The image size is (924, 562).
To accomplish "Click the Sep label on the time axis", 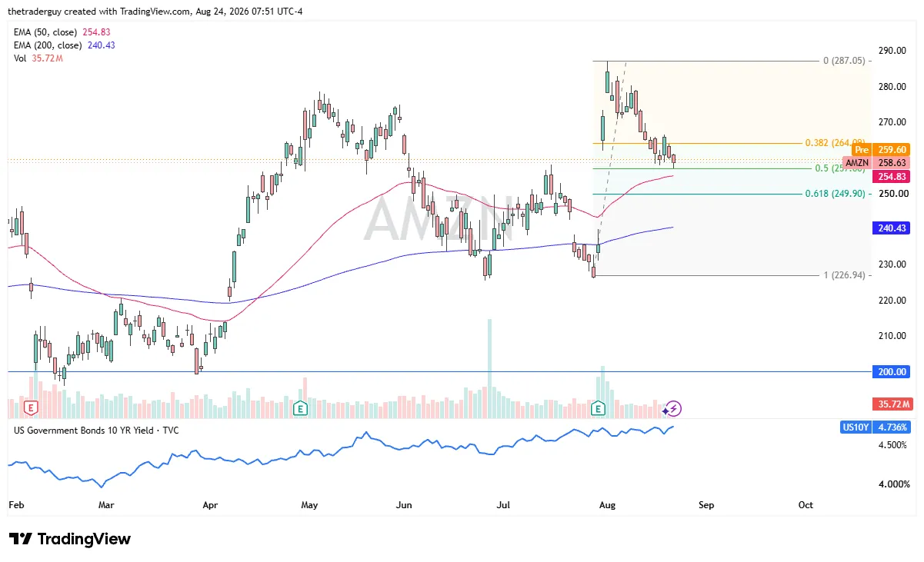I will [706, 505].
